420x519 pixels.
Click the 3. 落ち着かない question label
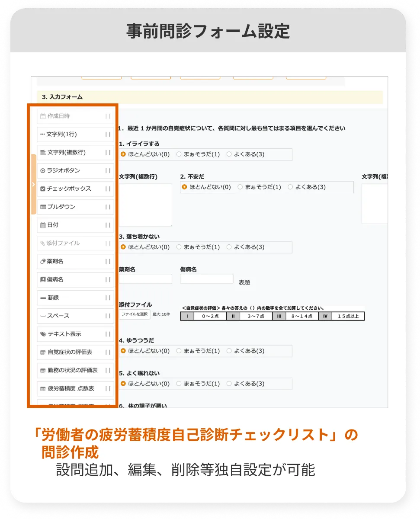tap(139, 237)
